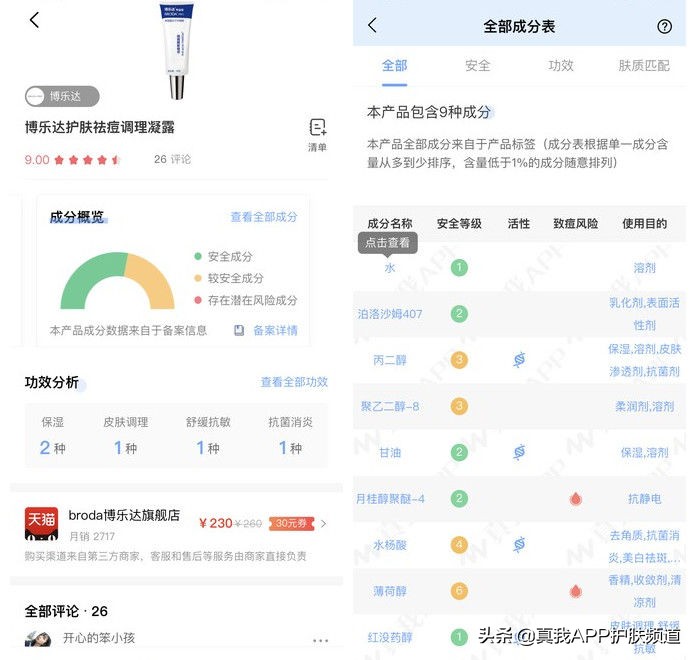
Task: Tap safety level 2 badge for 泊洛沙姆407
Action: [x=459, y=314]
